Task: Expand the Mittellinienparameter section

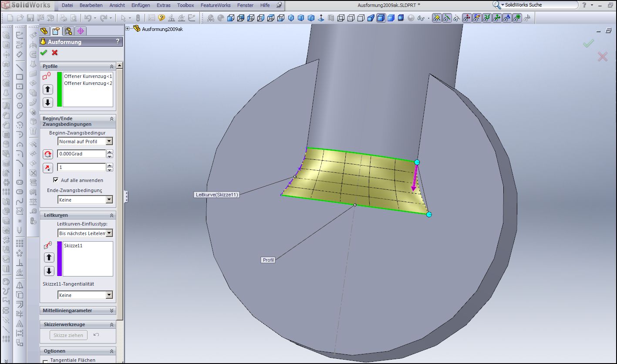Action: pos(112,310)
